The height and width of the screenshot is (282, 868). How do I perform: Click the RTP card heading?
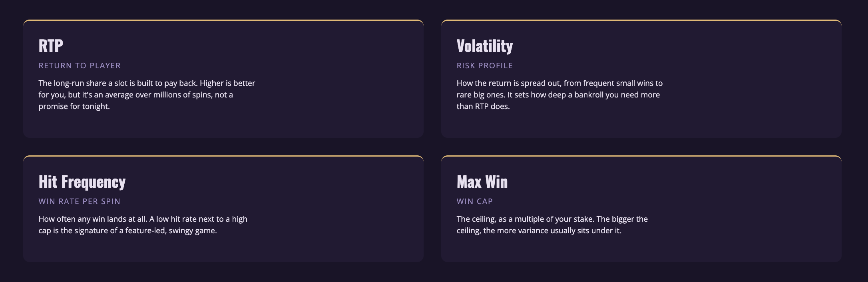tap(51, 46)
